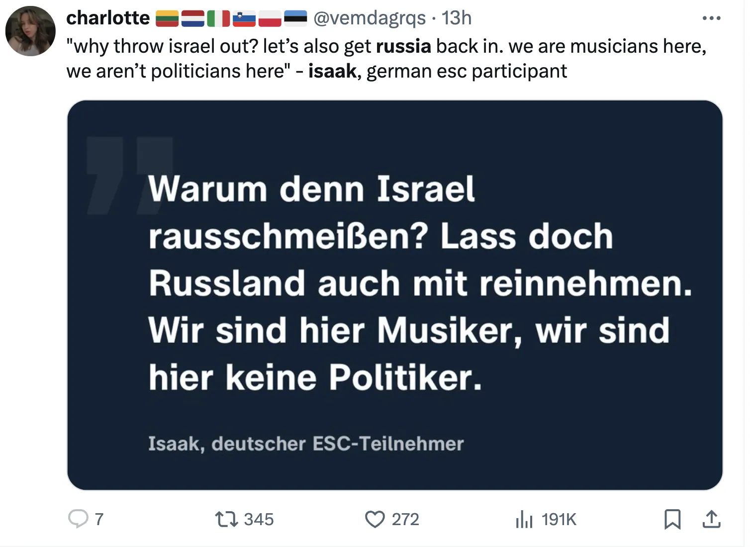
Task: Click the reply speech bubble icon
Action: click(x=78, y=519)
